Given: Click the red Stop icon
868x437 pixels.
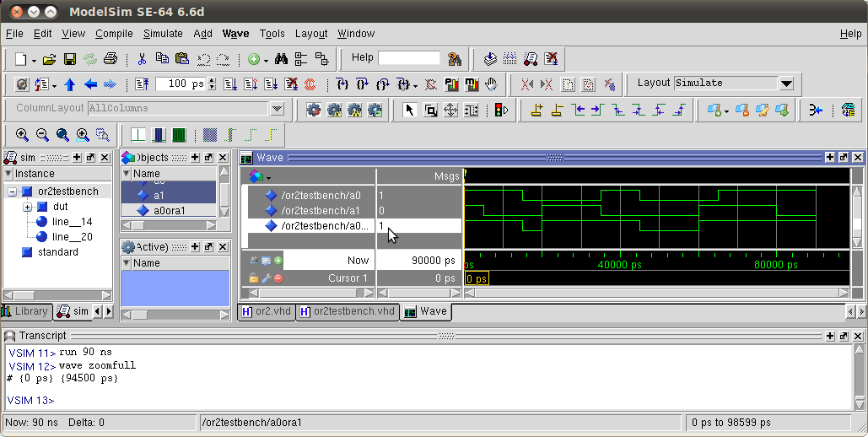Looking at the screenshot, I should [310, 84].
